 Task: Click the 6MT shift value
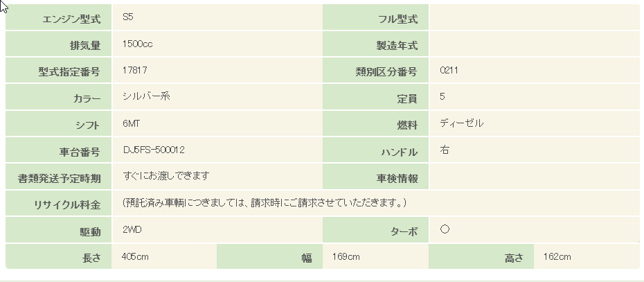[x=130, y=123]
